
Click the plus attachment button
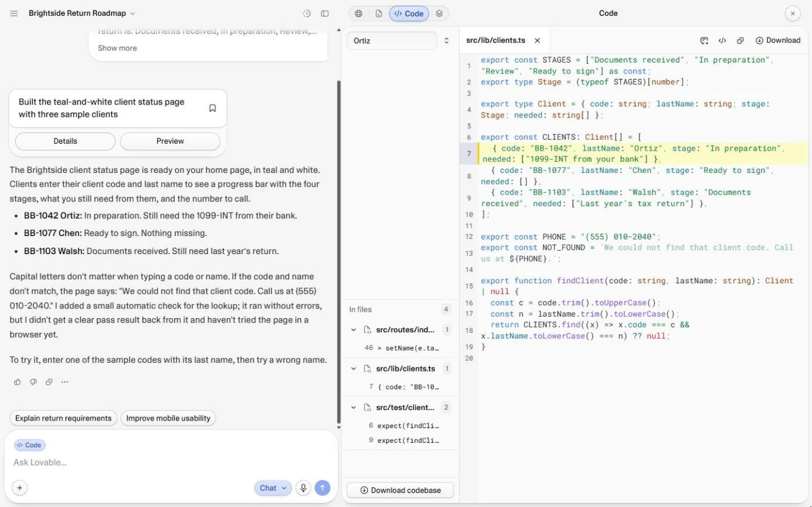click(x=19, y=488)
